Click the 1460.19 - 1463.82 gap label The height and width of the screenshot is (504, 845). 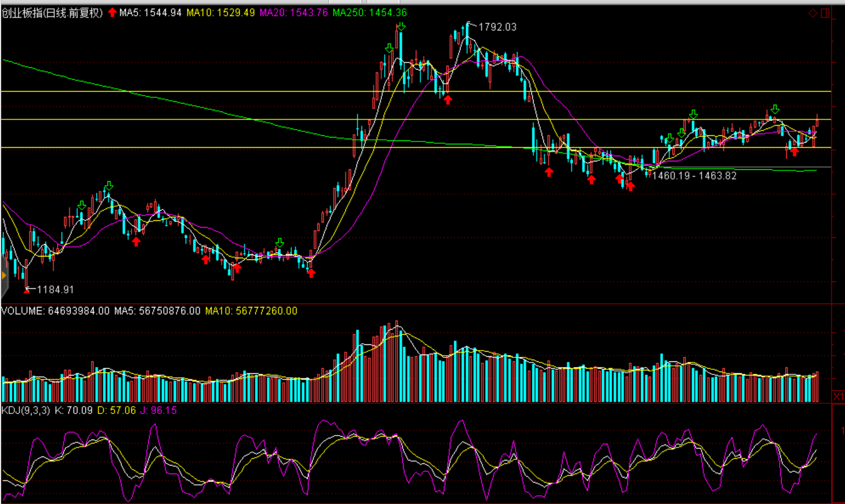coord(694,176)
